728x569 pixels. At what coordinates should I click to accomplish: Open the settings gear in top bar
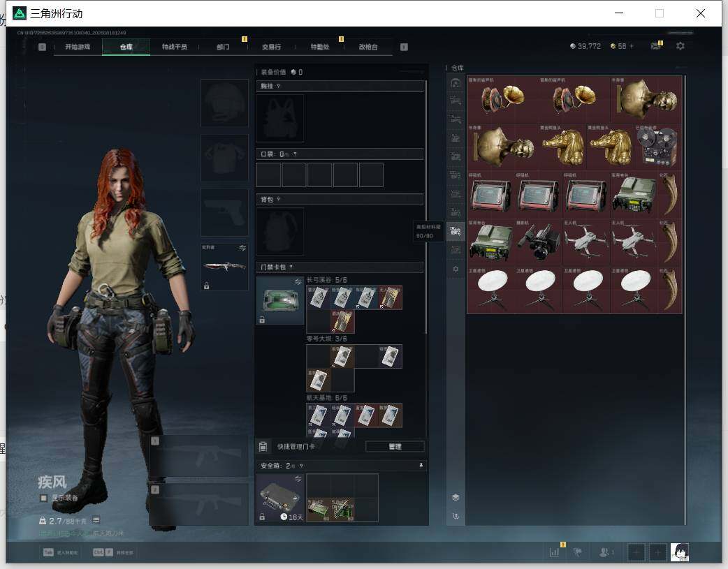click(680, 46)
